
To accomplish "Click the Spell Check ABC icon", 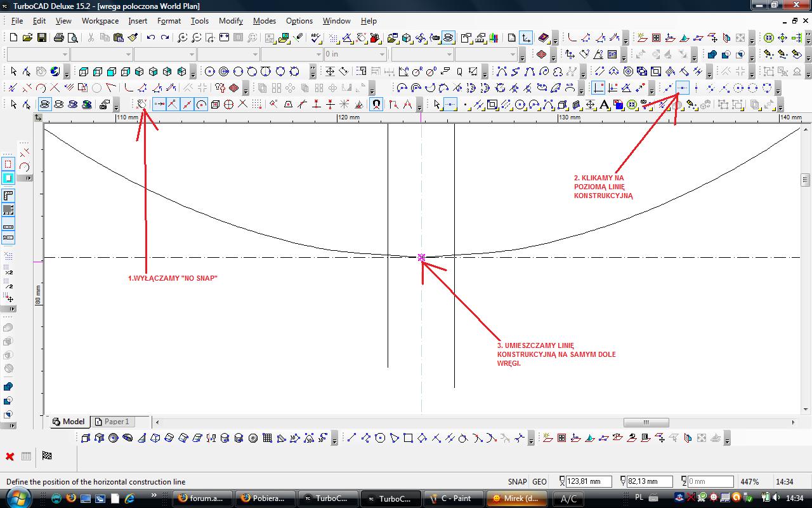I will pos(315,38).
